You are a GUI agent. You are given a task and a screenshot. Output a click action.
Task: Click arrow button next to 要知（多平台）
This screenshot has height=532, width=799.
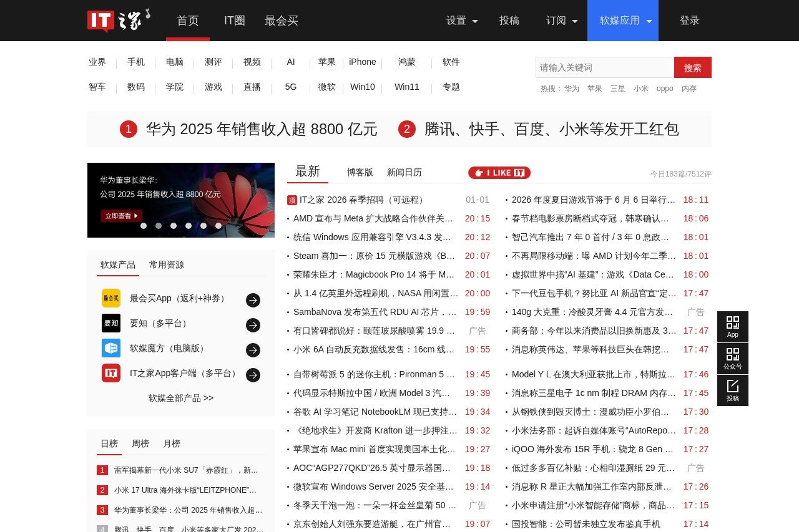253,325
